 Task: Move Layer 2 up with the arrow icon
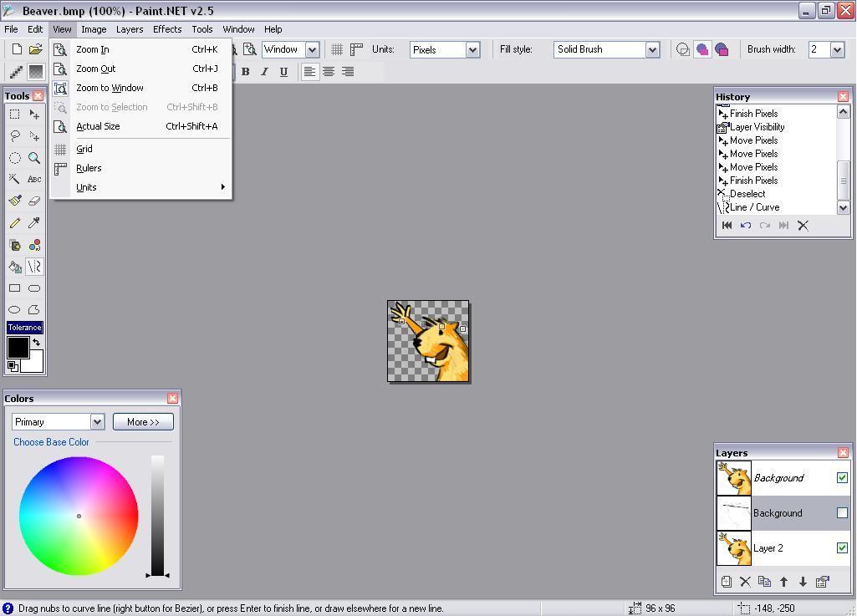coord(784,582)
